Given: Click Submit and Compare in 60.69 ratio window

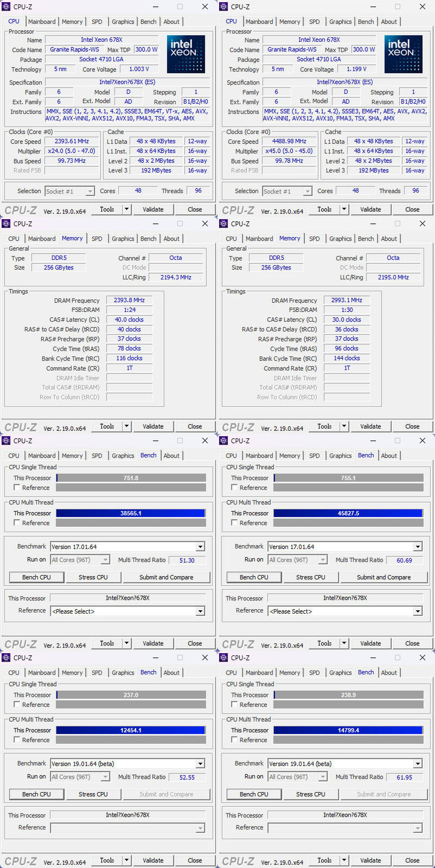Looking at the screenshot, I should point(384,577).
